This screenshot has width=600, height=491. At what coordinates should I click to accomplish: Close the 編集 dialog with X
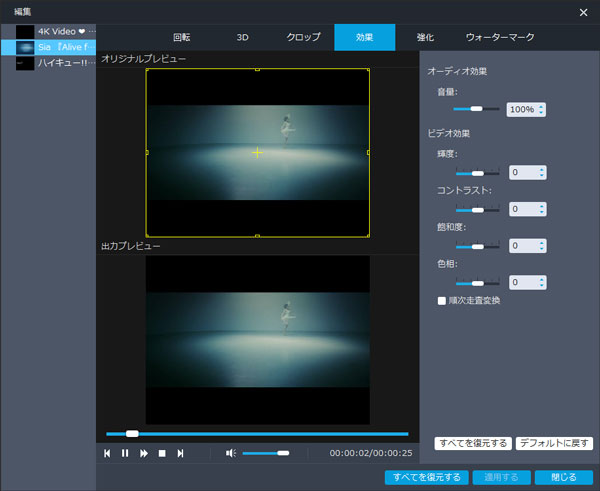point(583,13)
